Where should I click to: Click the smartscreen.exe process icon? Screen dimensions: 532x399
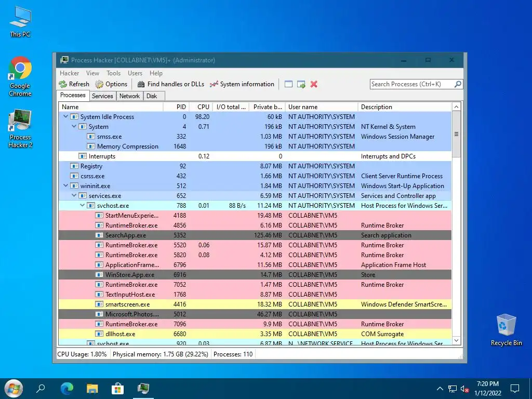coord(99,304)
